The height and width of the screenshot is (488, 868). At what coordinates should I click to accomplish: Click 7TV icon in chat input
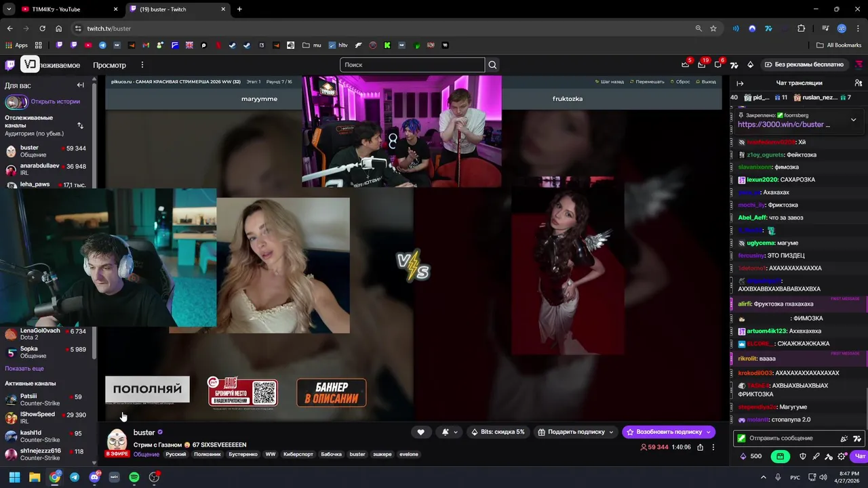856,439
